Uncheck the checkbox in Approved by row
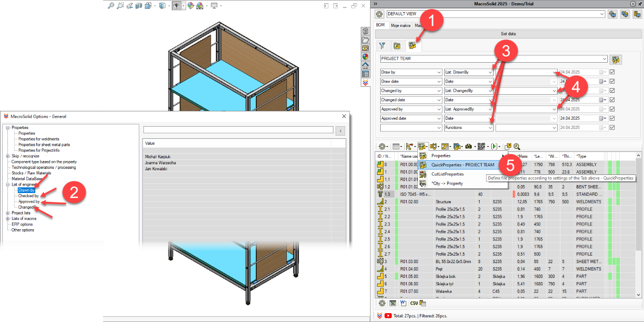The height and width of the screenshot is (322, 644). [612, 109]
